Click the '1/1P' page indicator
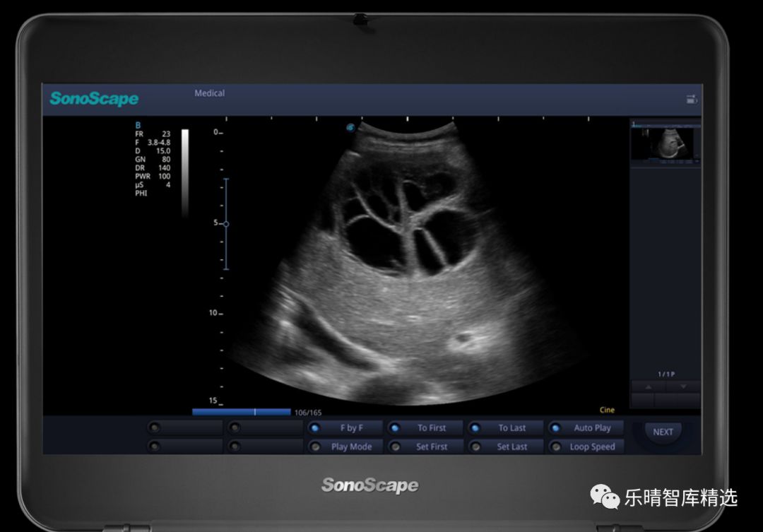This screenshot has width=763, height=532. point(666,374)
